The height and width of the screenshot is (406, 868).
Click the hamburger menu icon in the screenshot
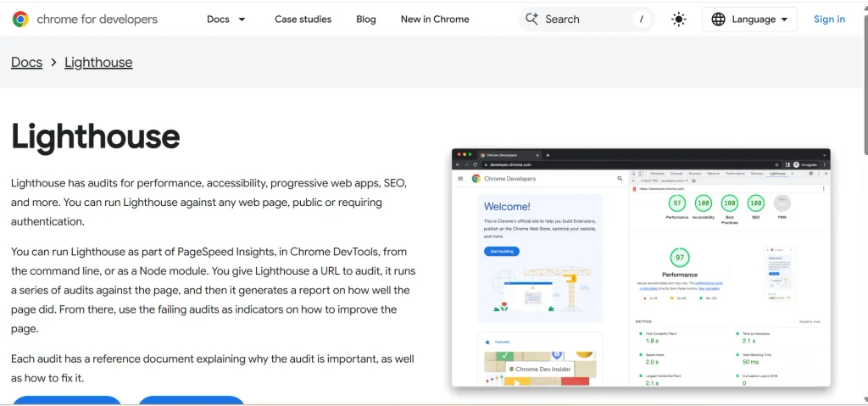coord(460,179)
